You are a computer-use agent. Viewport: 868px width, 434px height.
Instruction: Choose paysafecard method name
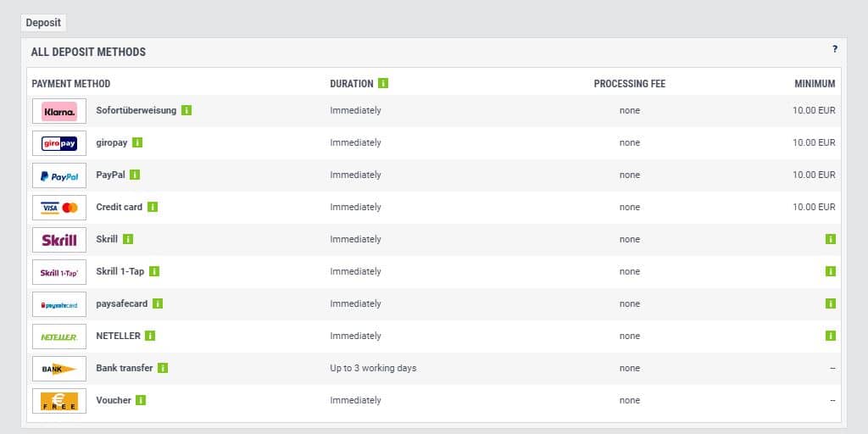click(122, 304)
